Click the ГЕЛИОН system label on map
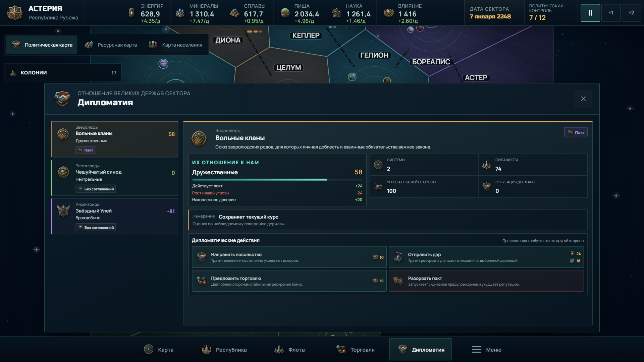Screen dimensions: 644x362 point(374,55)
